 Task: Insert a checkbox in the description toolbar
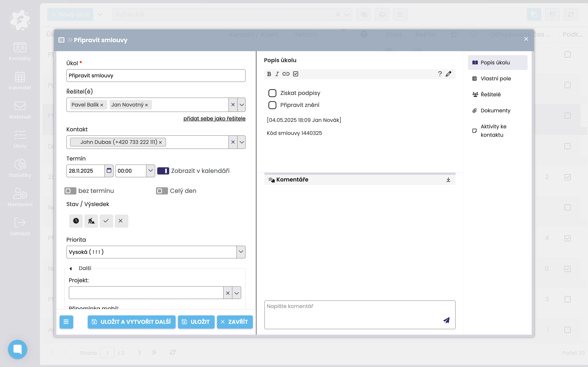[x=296, y=74]
